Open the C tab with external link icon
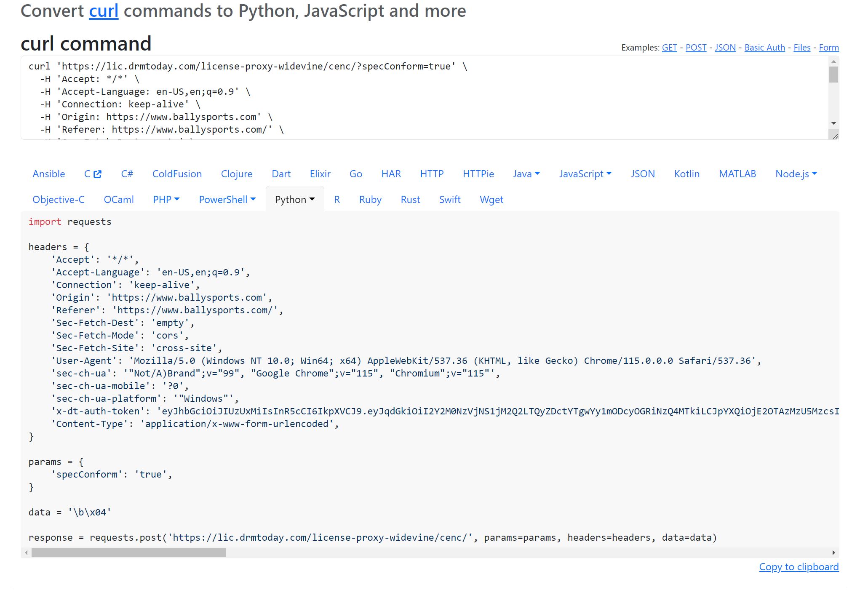868x590 pixels. coord(93,174)
